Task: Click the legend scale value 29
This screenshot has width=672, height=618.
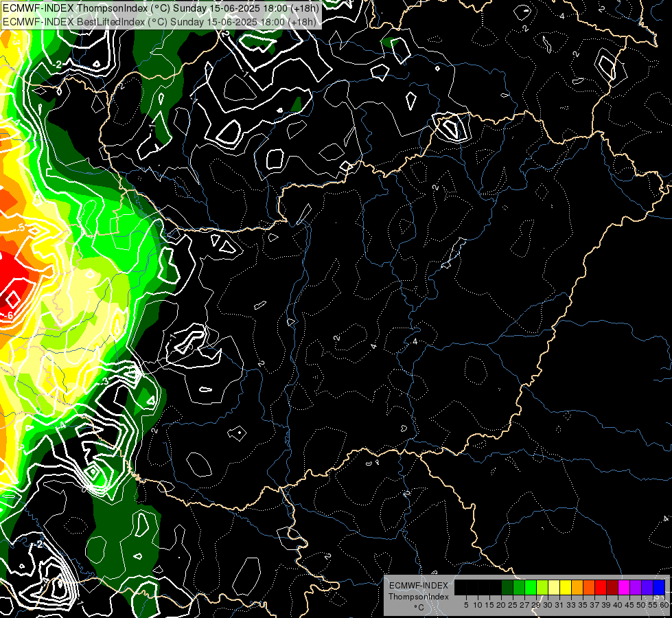Action: 537,605
